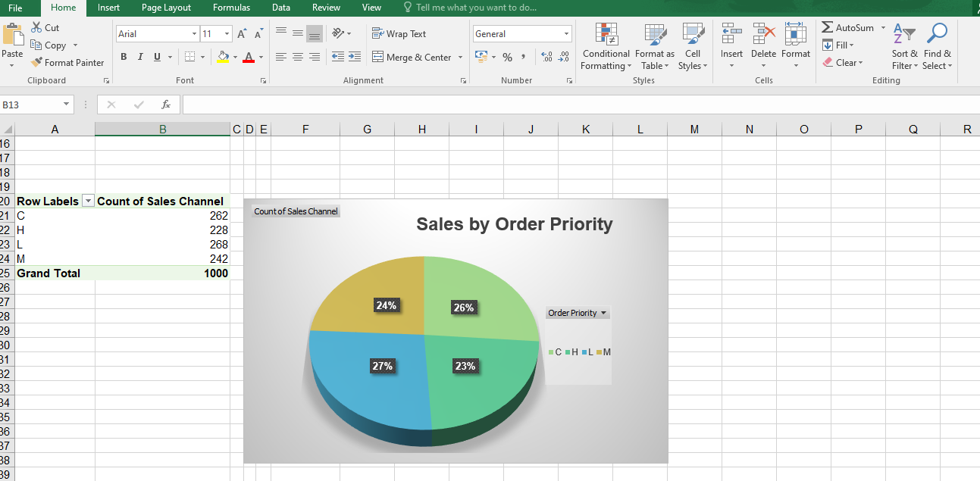This screenshot has width=980, height=481.
Task: Toggle italic formatting
Action: pos(140,57)
